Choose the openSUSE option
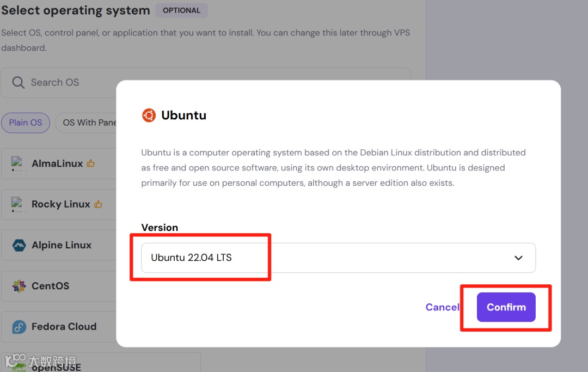 [x=56, y=367]
